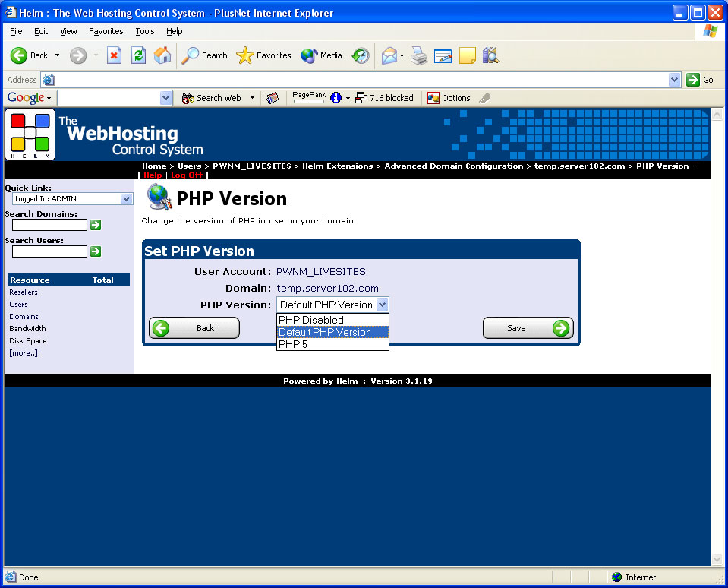Open the Search Web dropdown arrow

point(252,98)
